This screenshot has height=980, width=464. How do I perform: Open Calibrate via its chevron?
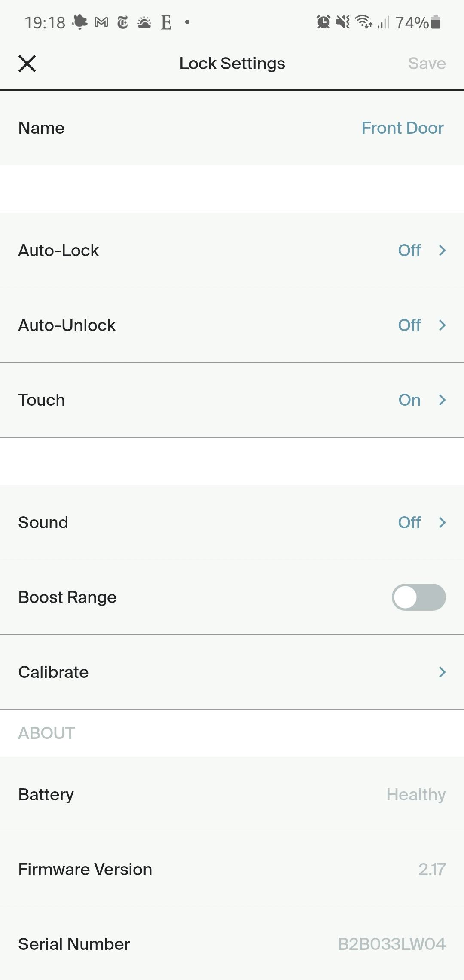(442, 672)
